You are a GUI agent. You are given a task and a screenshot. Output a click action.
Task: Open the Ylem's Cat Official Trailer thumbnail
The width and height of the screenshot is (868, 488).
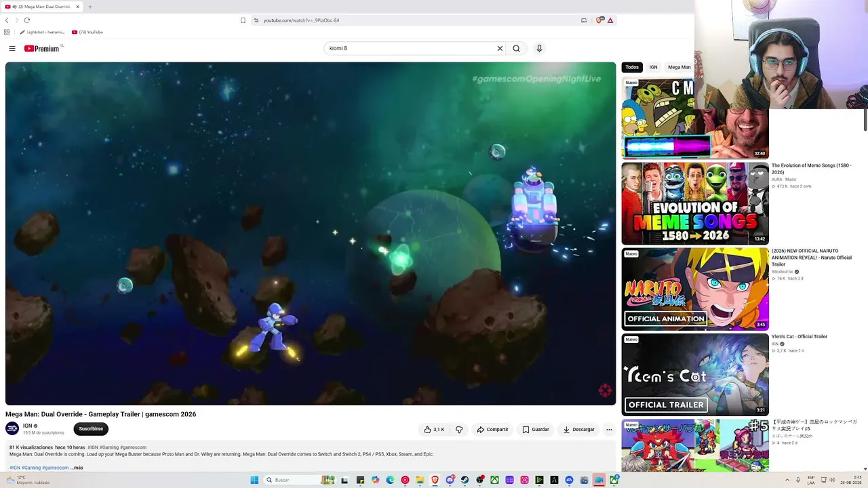point(695,374)
